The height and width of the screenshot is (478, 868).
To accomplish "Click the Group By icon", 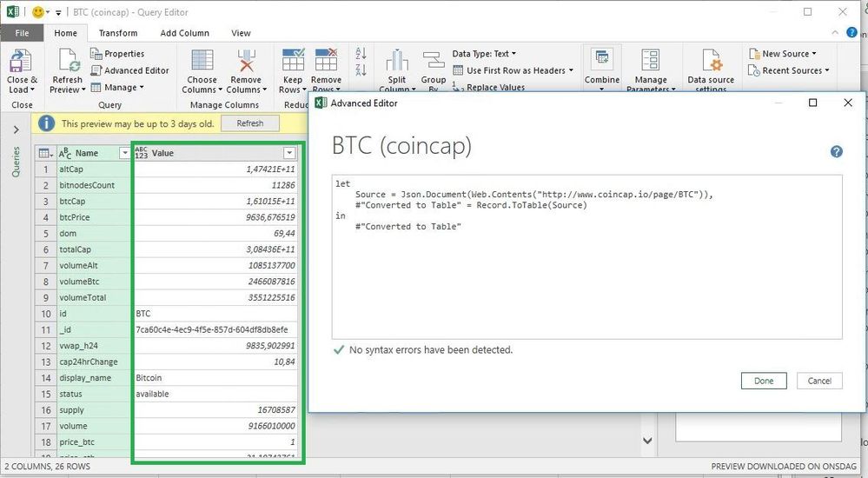I will tap(433, 62).
